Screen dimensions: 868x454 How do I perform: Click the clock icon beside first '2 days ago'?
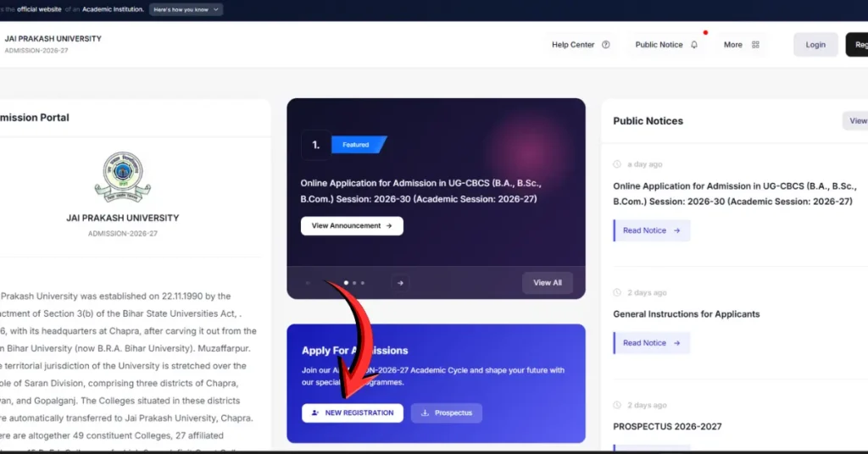click(x=617, y=292)
